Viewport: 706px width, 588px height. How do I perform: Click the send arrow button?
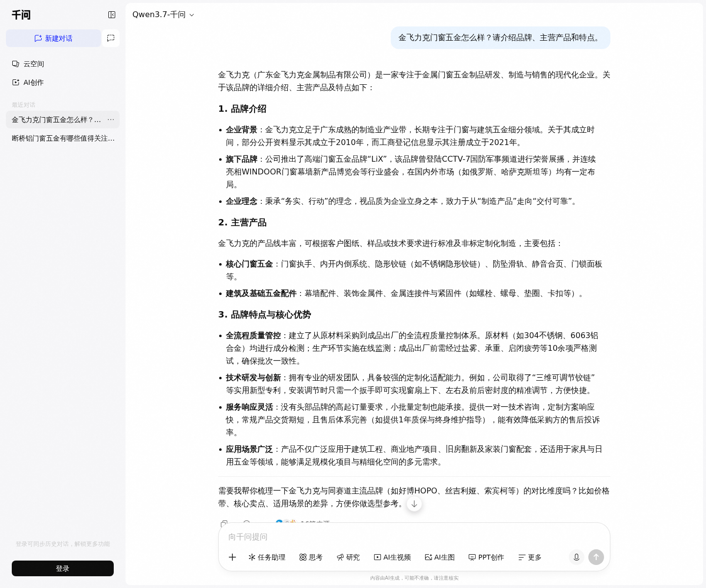[596, 557]
